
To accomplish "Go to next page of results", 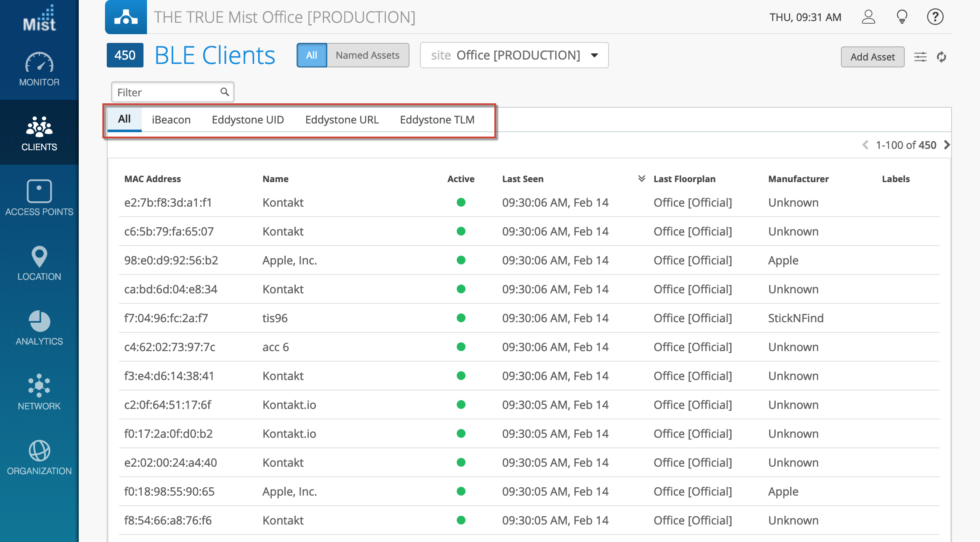I will [x=947, y=145].
